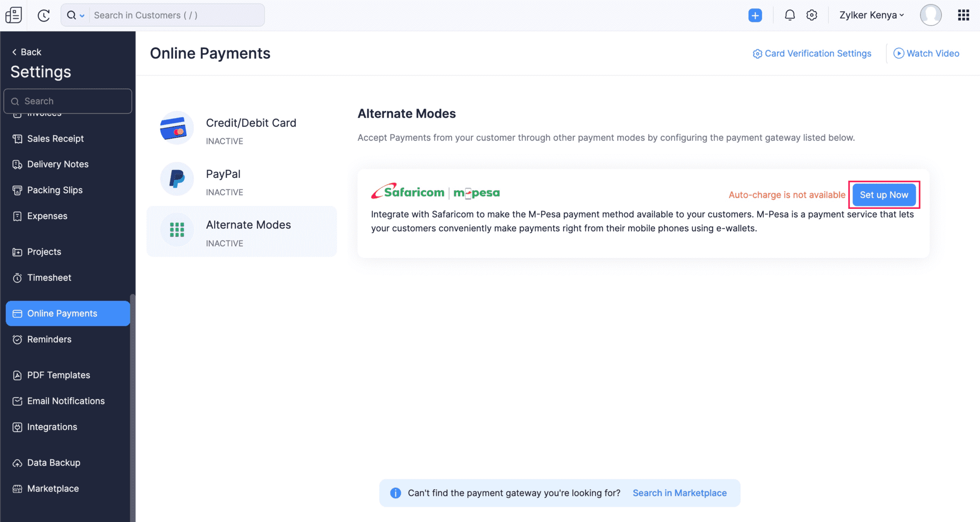Click the PayPal payment icon
This screenshot has width=980, height=522.
[176, 179]
